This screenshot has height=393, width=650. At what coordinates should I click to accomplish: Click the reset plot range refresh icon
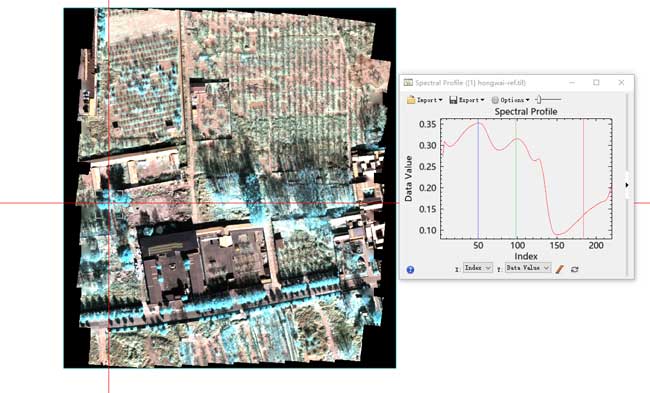pos(575,269)
